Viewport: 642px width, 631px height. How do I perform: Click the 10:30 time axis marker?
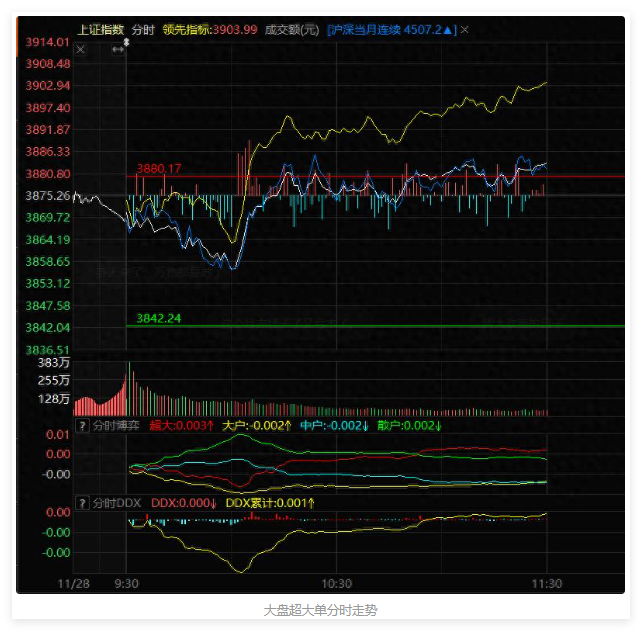click(x=337, y=582)
